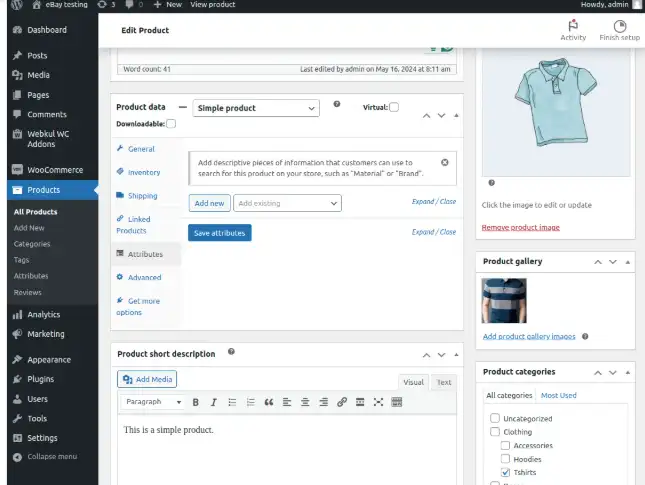Open WooCommerce in the admin sidebar

55,169
